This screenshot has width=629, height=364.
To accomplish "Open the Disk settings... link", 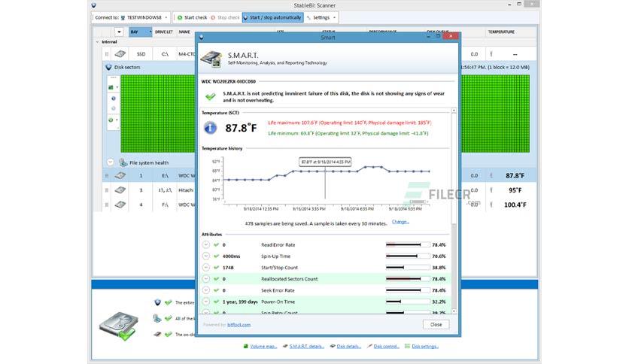I will click(x=425, y=347).
